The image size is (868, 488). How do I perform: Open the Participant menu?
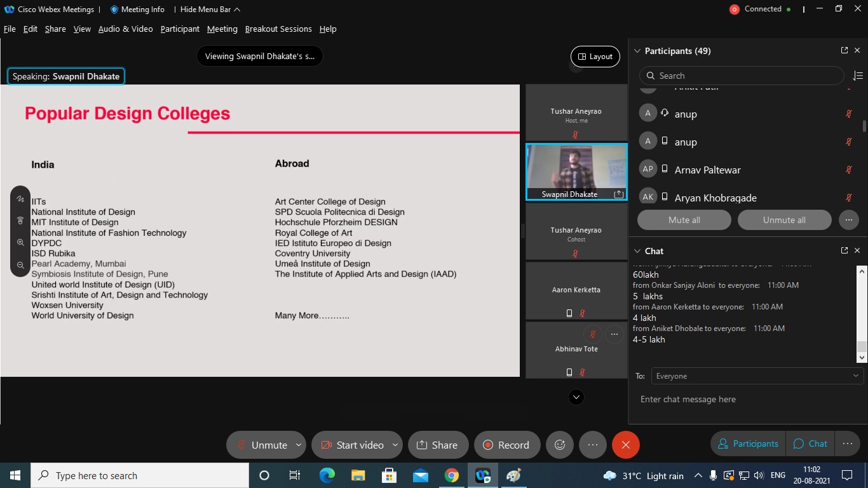(180, 29)
